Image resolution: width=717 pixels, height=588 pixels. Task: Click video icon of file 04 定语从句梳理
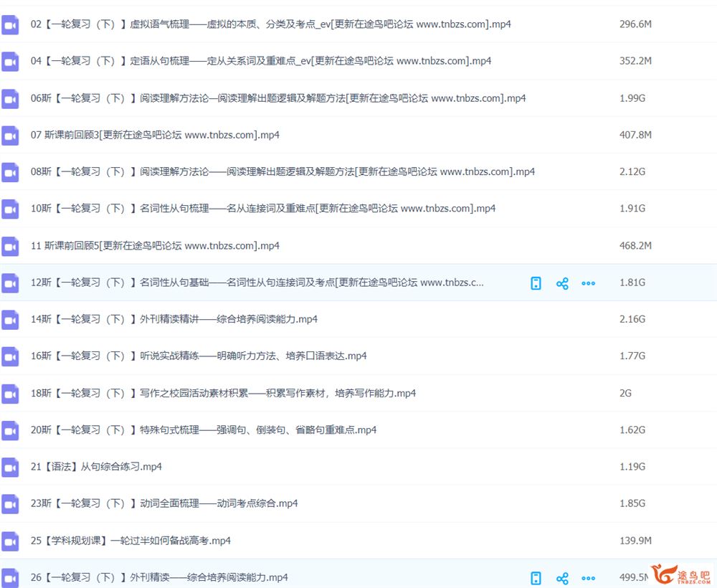pyautogui.click(x=10, y=62)
